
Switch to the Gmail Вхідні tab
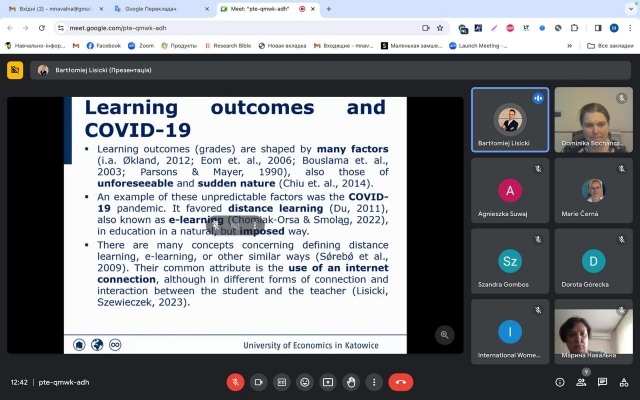[50, 9]
